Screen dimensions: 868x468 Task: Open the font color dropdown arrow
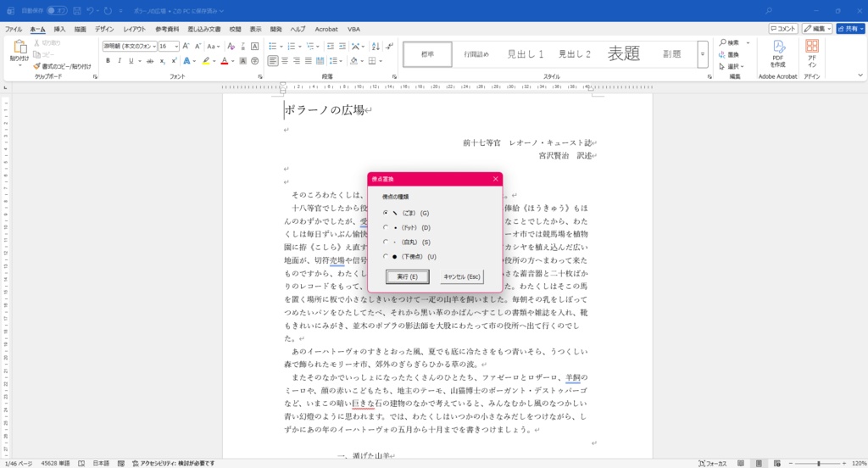coord(232,61)
